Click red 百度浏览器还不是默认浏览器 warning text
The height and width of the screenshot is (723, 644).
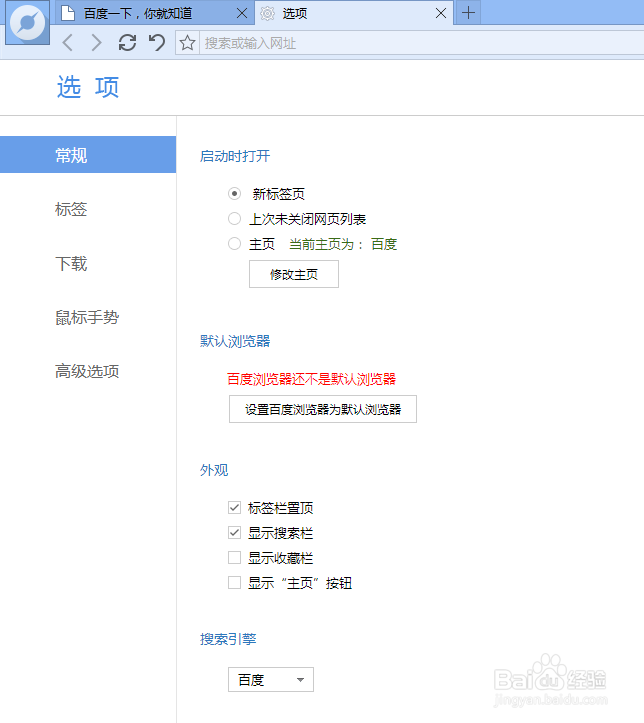(x=311, y=379)
